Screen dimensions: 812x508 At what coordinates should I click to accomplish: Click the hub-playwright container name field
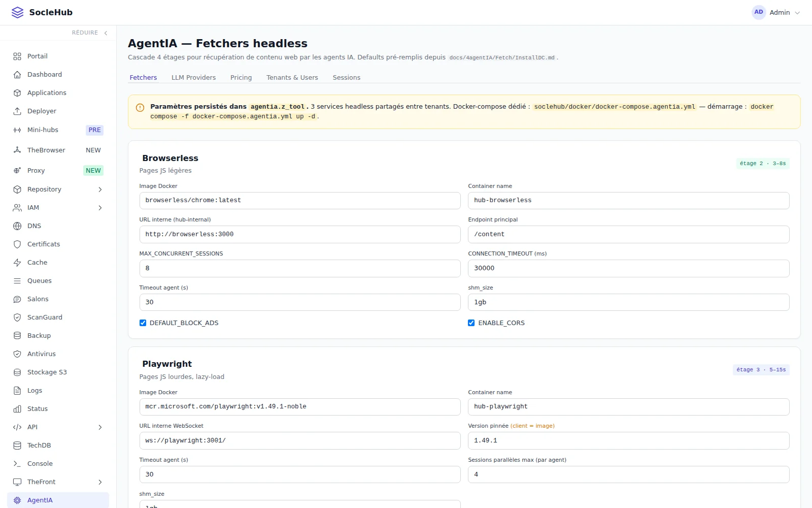[629, 407]
